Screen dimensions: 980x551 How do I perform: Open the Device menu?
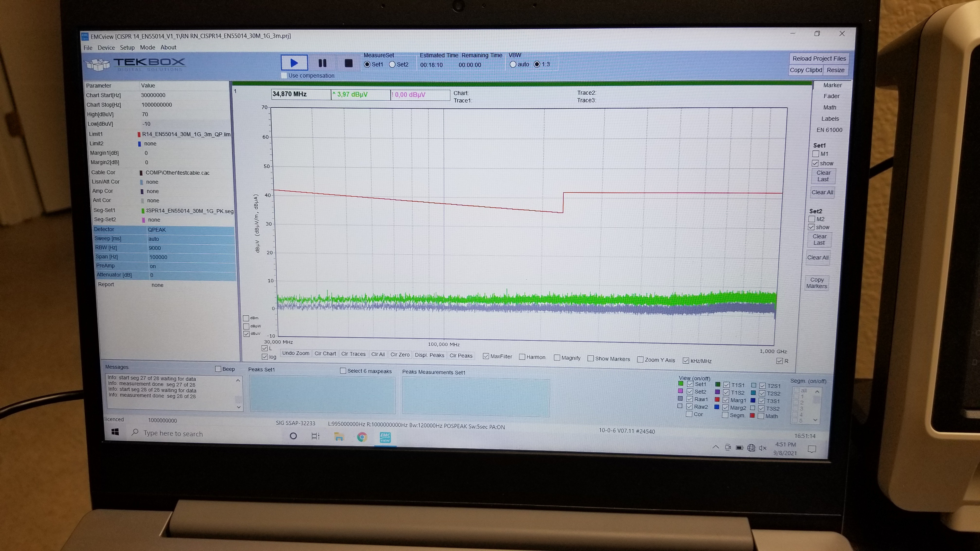pyautogui.click(x=106, y=48)
